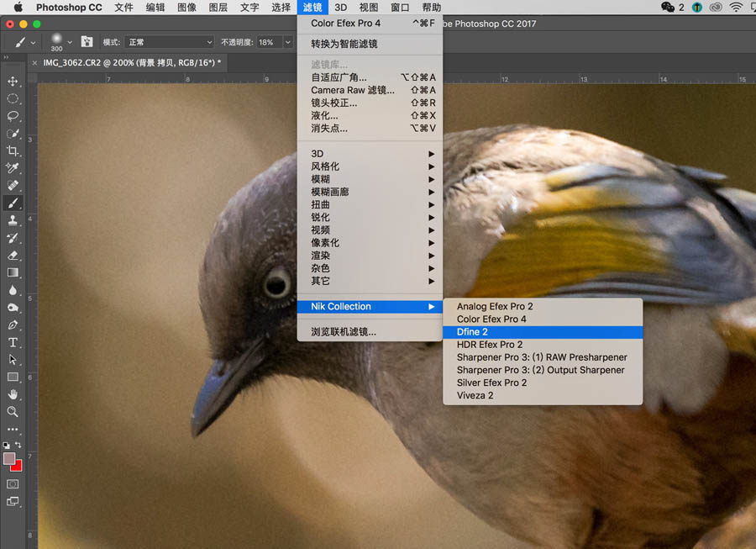756x549 pixels.
Task: Toggle the Brush Settings panel
Action: tap(87, 40)
